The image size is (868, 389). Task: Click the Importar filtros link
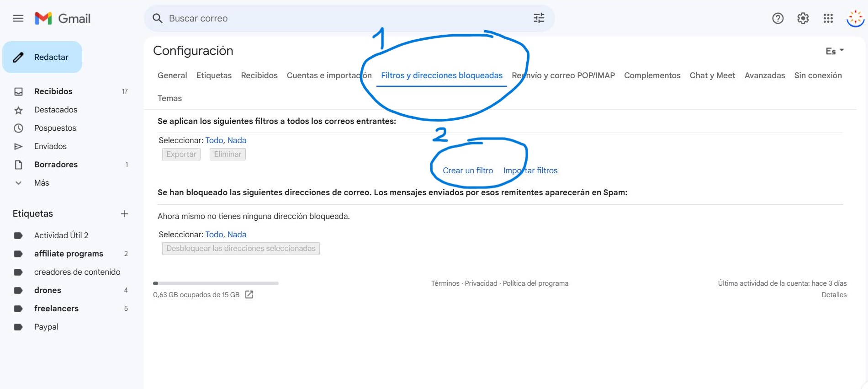(x=530, y=171)
